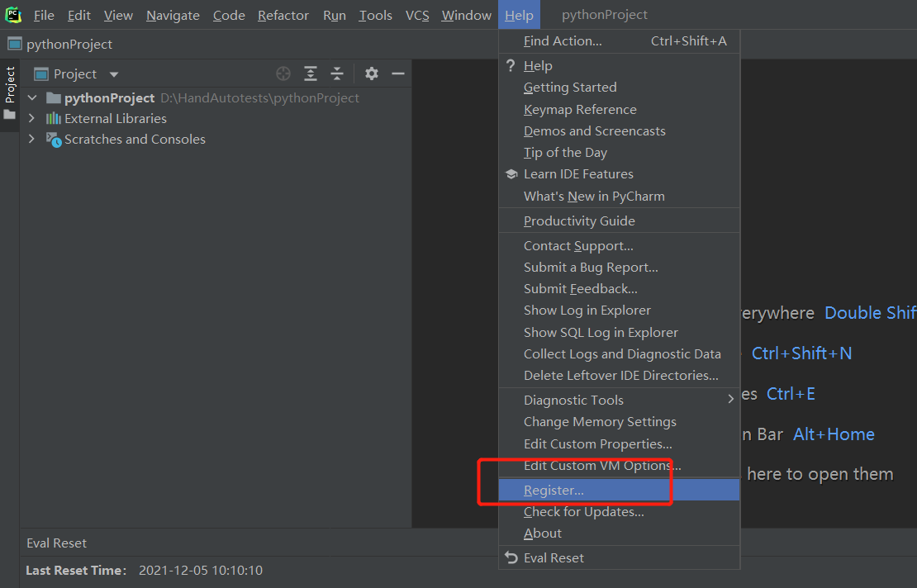Choose Change Memory Settings

[620, 422]
